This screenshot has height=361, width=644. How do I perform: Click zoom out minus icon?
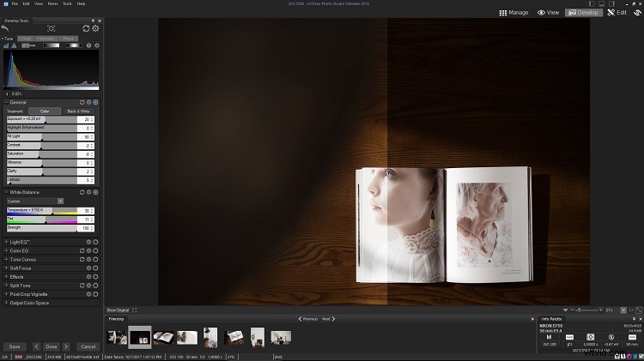click(572, 310)
